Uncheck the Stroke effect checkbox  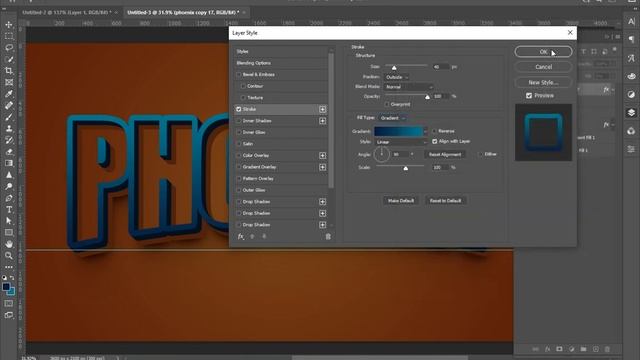(239, 109)
